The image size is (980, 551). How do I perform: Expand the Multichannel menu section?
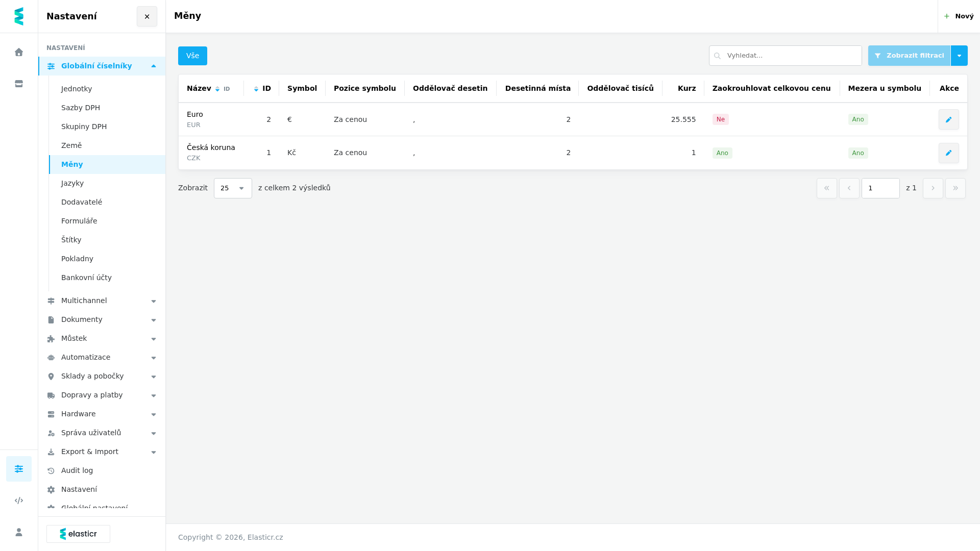coord(102,300)
